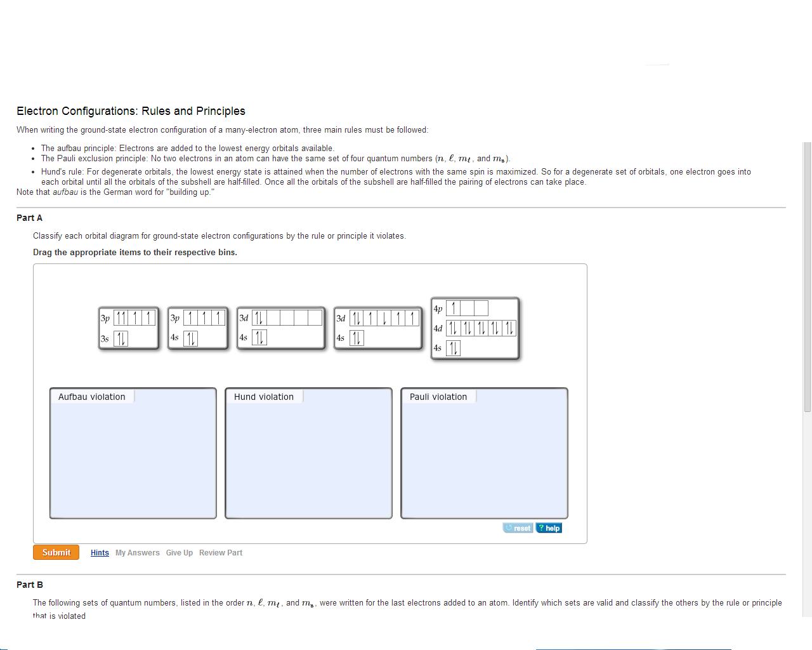Select the 3p/4s orbital diagram tile

pyautogui.click(x=198, y=328)
